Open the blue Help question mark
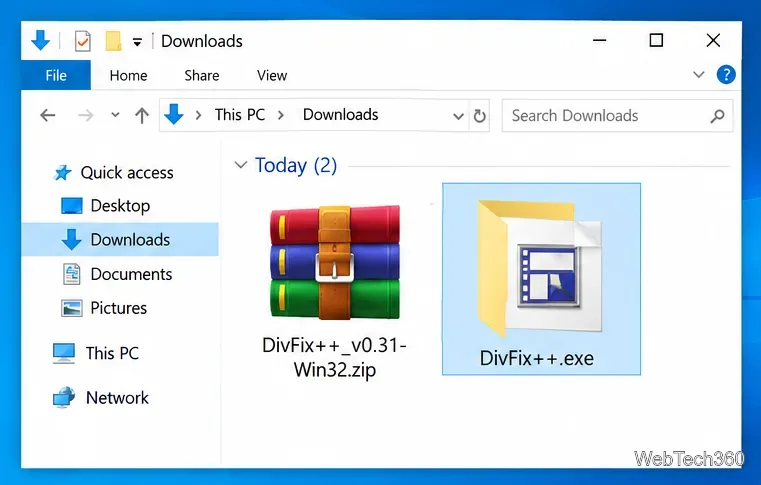The width and height of the screenshot is (761, 485). (x=726, y=75)
